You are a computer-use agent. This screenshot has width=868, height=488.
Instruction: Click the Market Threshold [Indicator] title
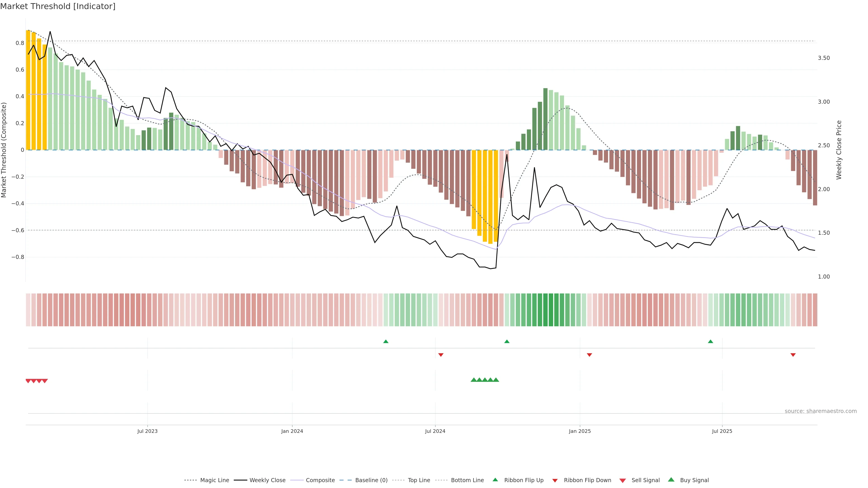tap(58, 6)
